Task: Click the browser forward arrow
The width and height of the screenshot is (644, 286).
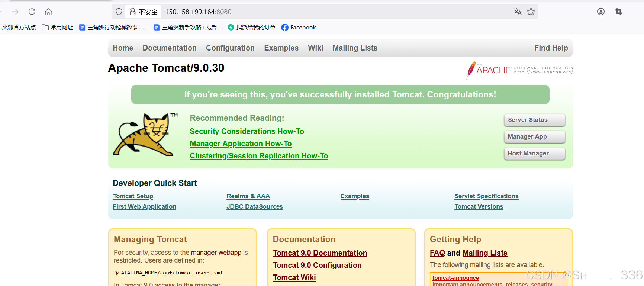Action: (x=15, y=12)
